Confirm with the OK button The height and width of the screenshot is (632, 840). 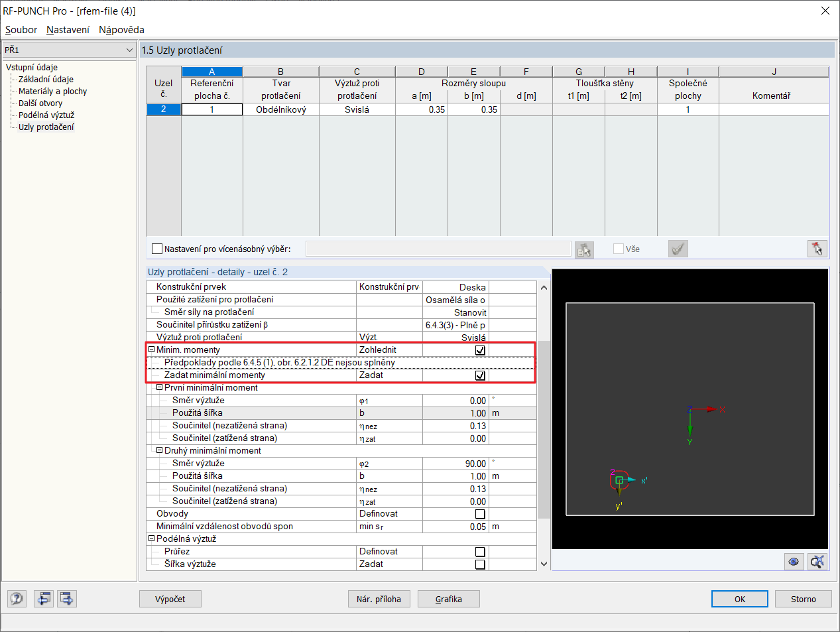pyautogui.click(x=740, y=599)
